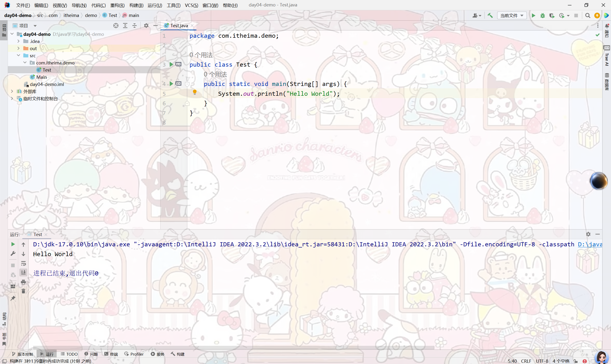Click CRLF line separator in status bar
The width and height of the screenshot is (611, 364).
click(x=526, y=361)
